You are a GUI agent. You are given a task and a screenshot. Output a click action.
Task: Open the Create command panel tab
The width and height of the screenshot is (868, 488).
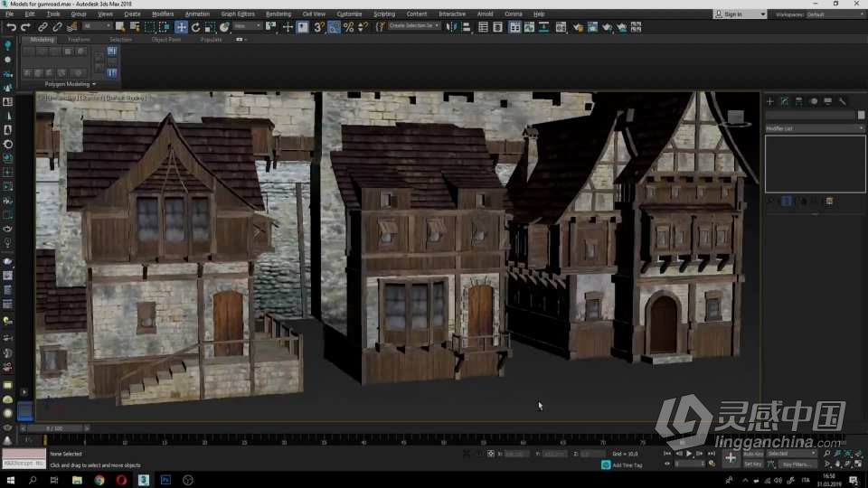pyautogui.click(x=770, y=101)
